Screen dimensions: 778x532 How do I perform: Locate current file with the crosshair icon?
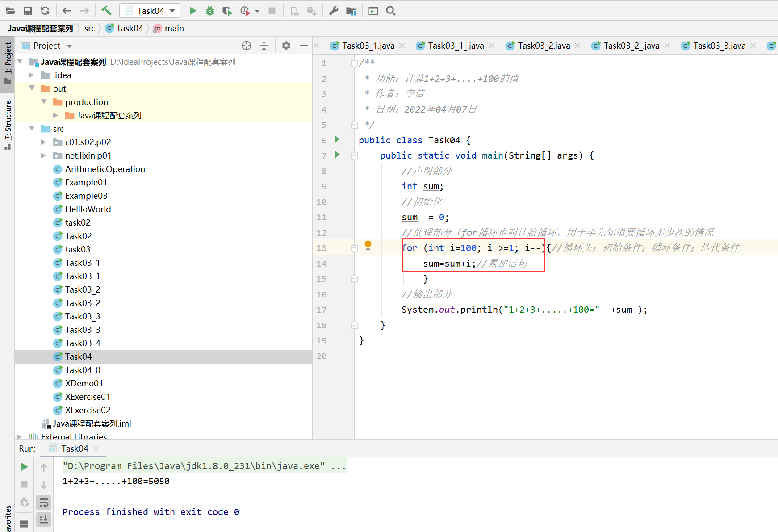[x=247, y=46]
